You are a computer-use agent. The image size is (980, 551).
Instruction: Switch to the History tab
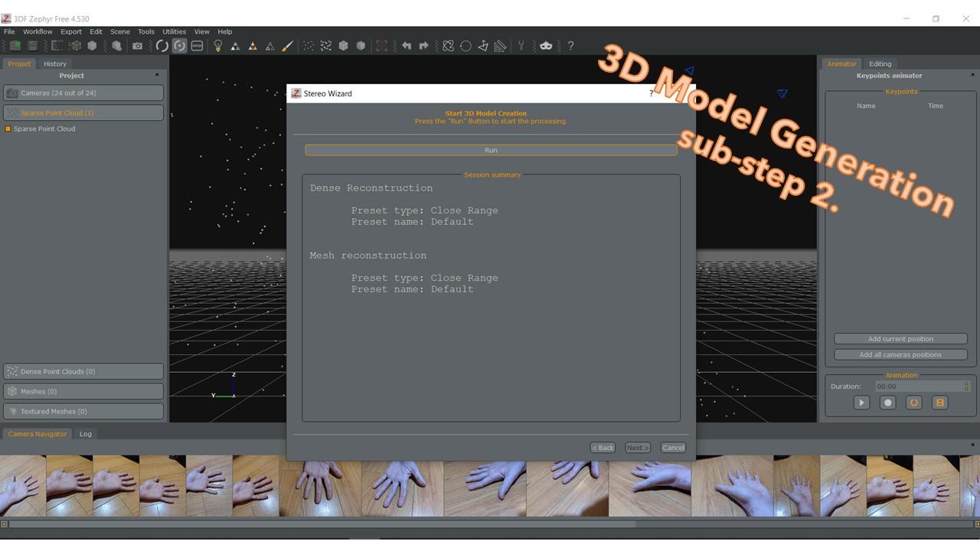pyautogui.click(x=55, y=64)
